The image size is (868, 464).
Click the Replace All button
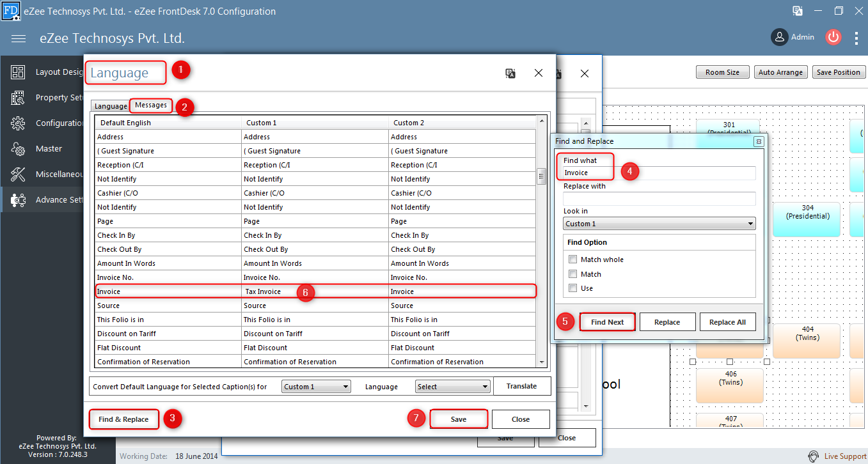coord(727,322)
